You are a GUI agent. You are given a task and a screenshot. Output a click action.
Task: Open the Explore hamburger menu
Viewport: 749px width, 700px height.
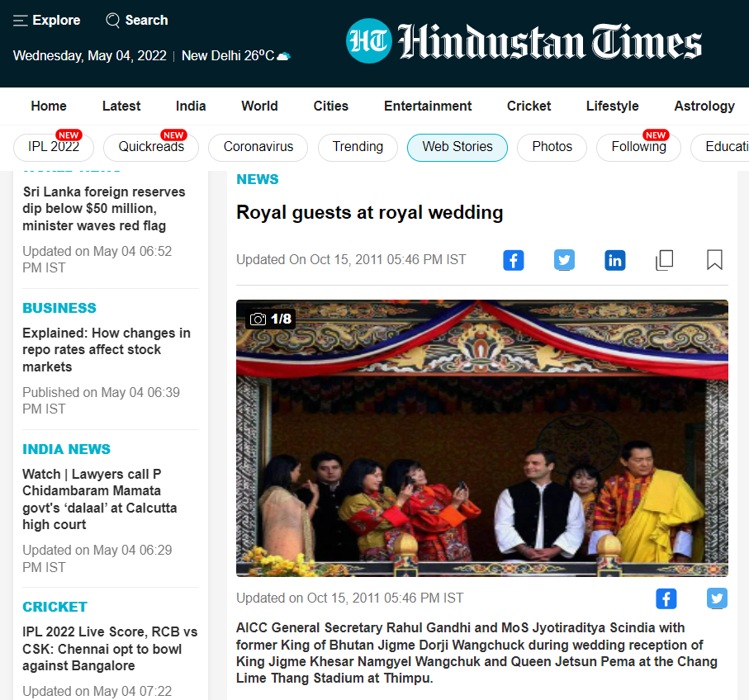tap(21, 21)
